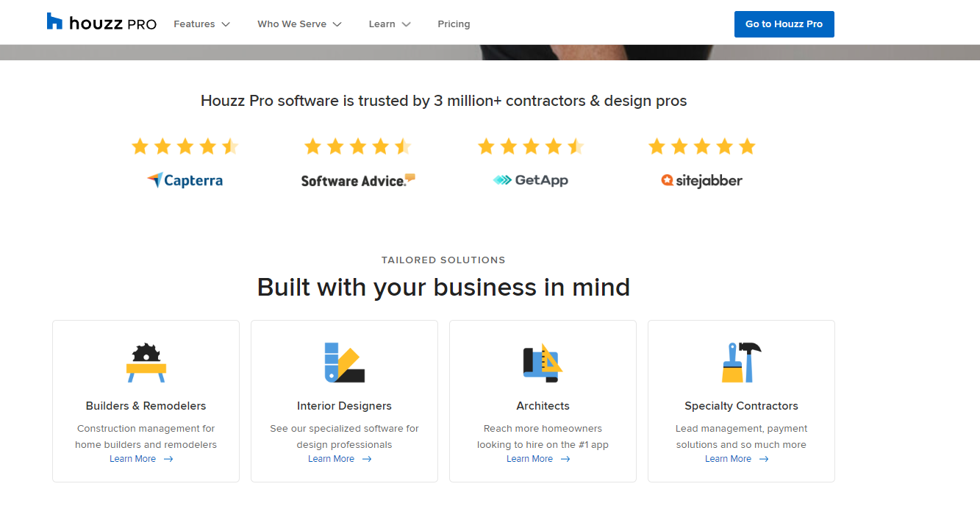Click the Architects blueprint icon

[543, 363]
